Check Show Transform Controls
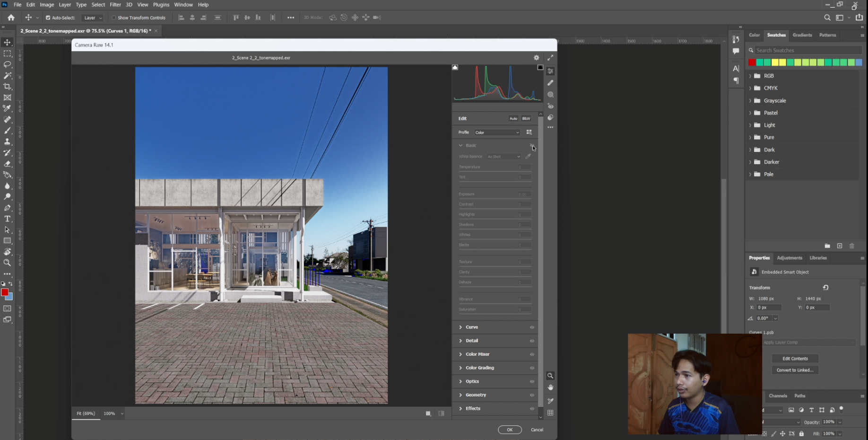 tap(114, 18)
